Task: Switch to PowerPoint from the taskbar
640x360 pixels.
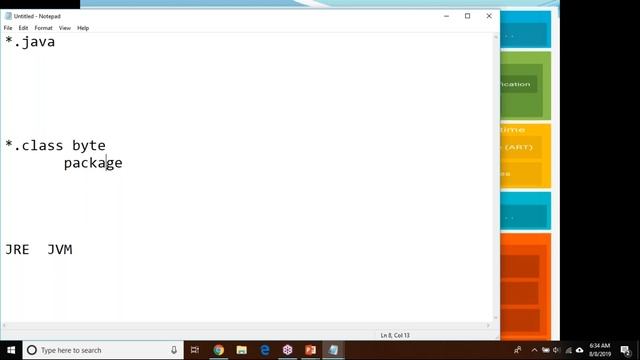Action: click(311, 350)
